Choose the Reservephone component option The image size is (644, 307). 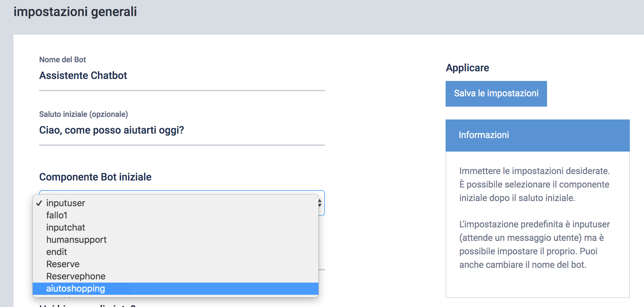[x=176, y=276]
